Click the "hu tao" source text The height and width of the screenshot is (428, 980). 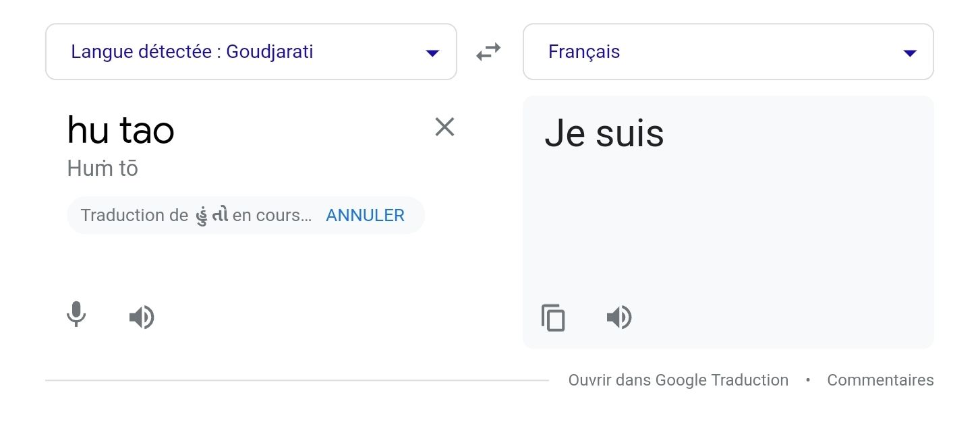pyautogui.click(x=120, y=129)
